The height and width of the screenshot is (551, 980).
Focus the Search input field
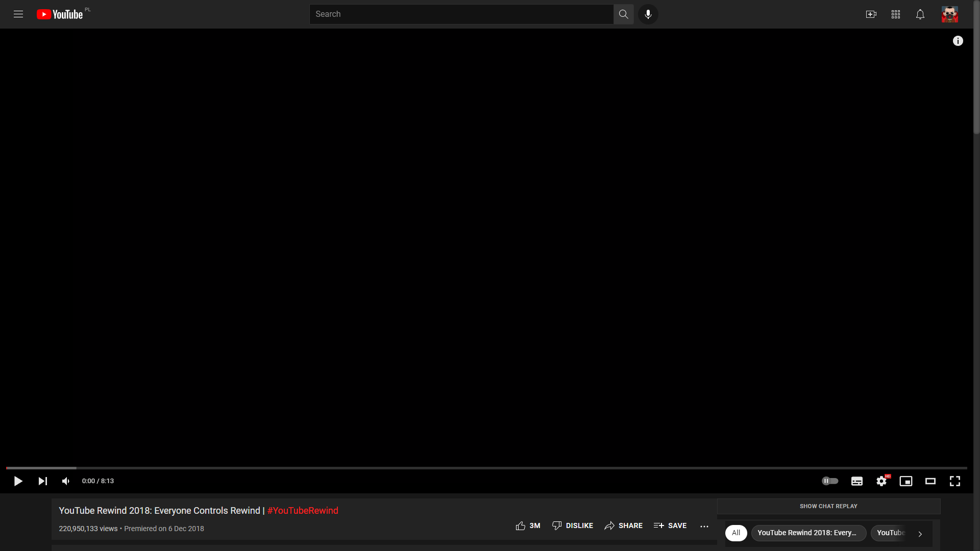click(461, 14)
